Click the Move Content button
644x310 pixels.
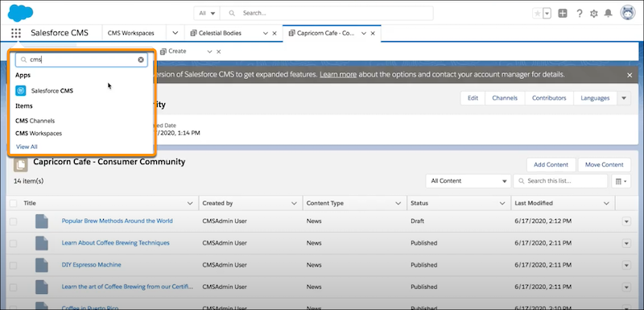605,164
